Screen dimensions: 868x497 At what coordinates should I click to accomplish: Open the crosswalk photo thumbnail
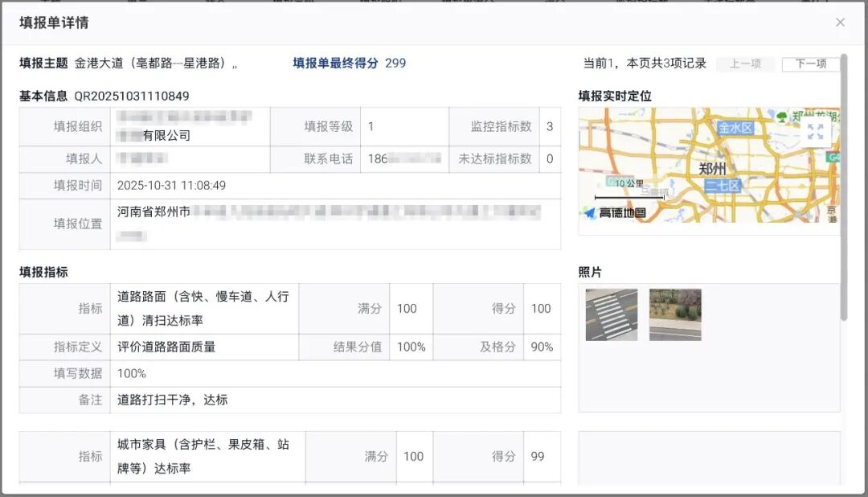611,316
